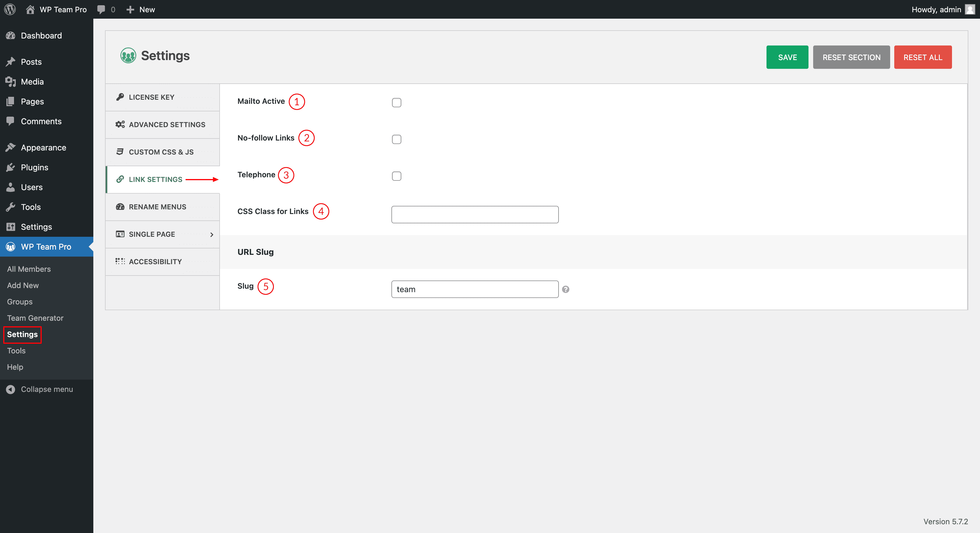The image size is (980, 533).
Task: Open the Howdy, admin account menu
Action: (x=936, y=9)
